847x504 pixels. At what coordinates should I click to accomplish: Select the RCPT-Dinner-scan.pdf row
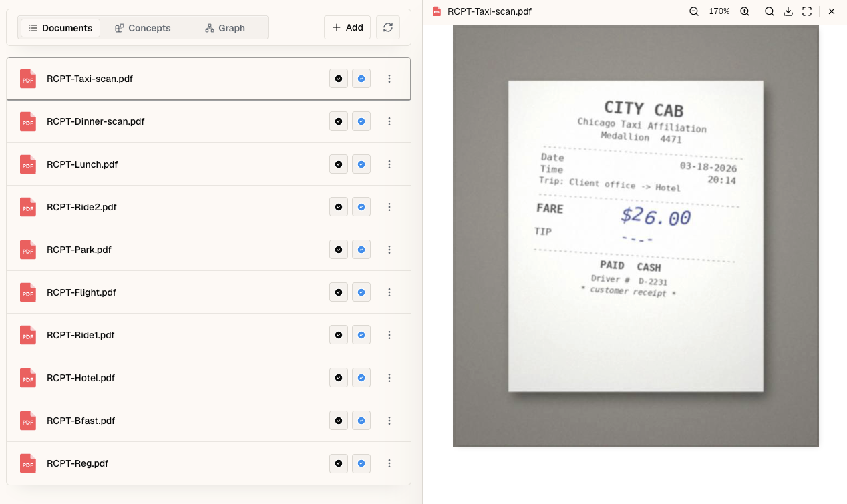coord(208,121)
